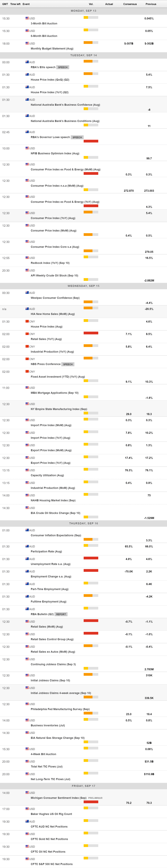Image resolution: width=167 pixels, height=868 pixels.
Task: Click the Thursday, Sep 16 date header
Action: tap(83, 523)
